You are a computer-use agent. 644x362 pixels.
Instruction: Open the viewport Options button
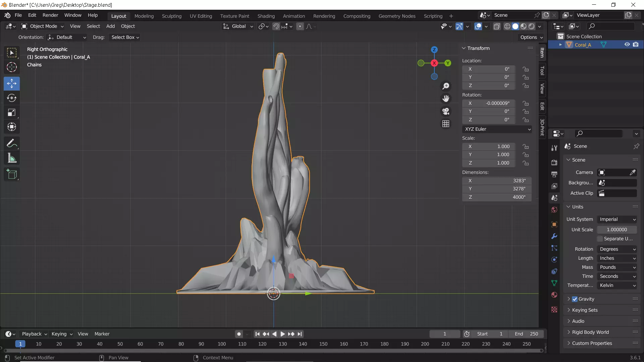tap(531, 37)
